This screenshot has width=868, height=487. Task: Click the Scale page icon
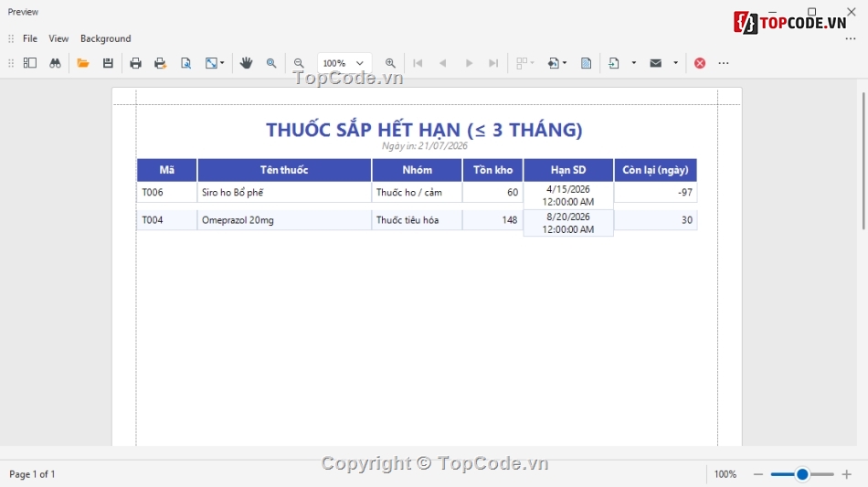click(211, 63)
